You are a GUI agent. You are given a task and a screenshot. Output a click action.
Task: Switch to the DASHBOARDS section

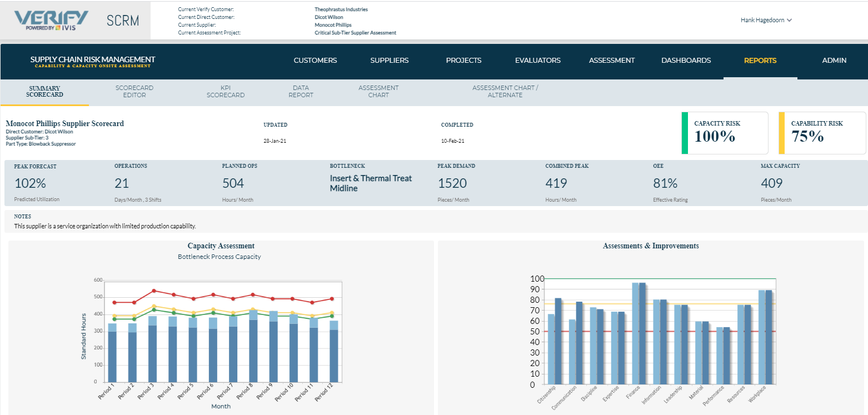coord(686,60)
